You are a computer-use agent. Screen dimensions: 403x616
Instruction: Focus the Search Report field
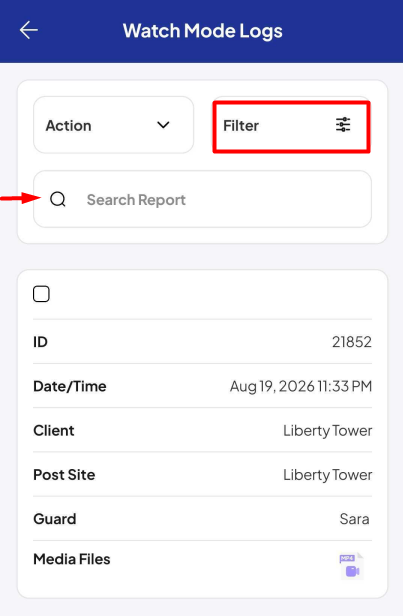pyautogui.click(x=202, y=199)
